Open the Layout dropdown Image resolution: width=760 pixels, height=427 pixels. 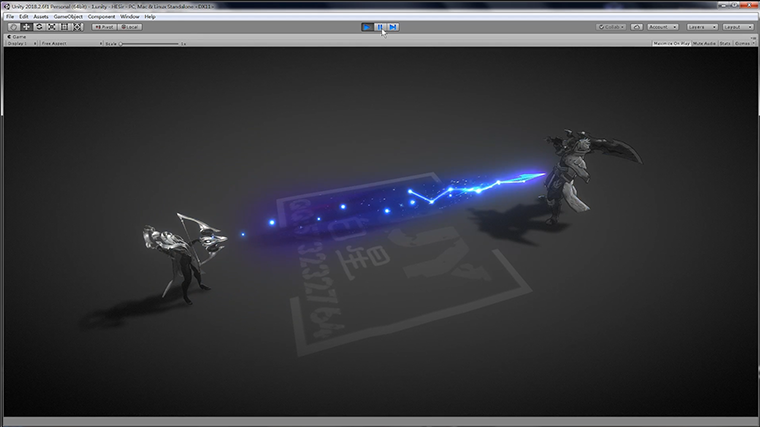click(x=738, y=27)
